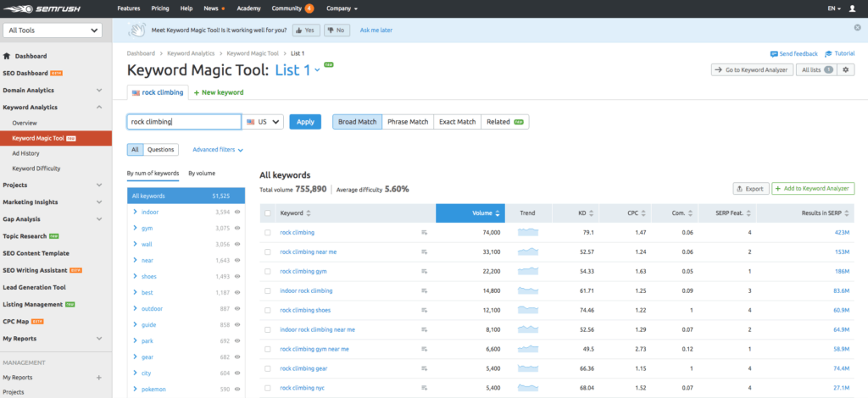Click Add to Keyword Analyzer
Viewport: 868px width, 398px height.
(813, 189)
